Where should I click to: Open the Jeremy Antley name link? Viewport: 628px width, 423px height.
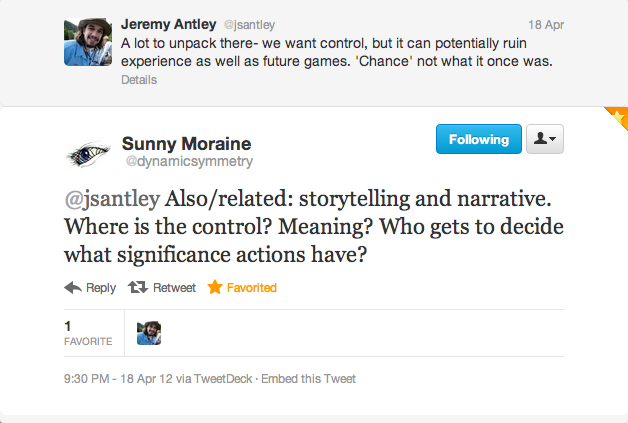[x=169, y=24]
